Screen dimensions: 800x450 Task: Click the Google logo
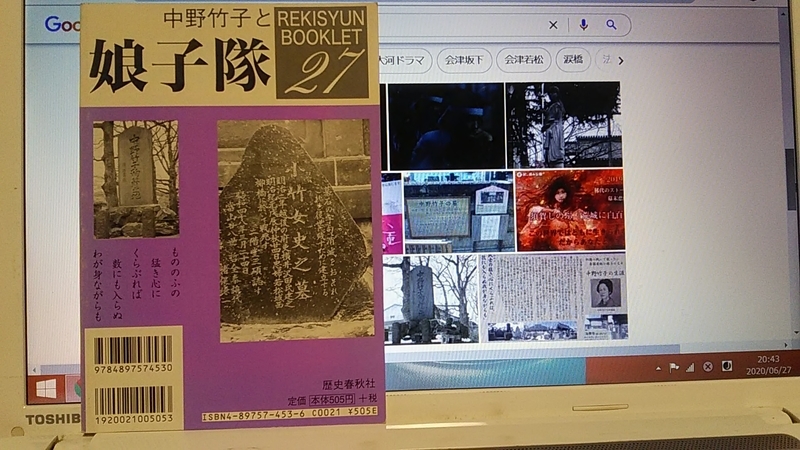(61, 23)
